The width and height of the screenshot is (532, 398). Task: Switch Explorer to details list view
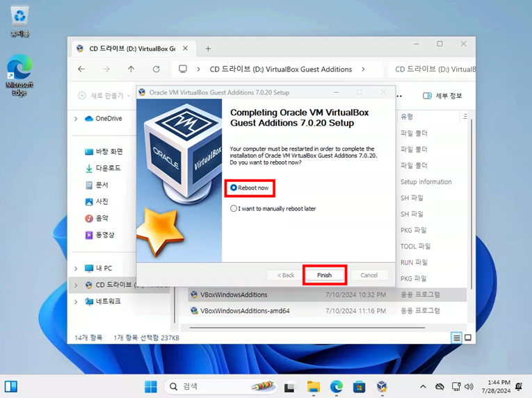[x=457, y=338]
